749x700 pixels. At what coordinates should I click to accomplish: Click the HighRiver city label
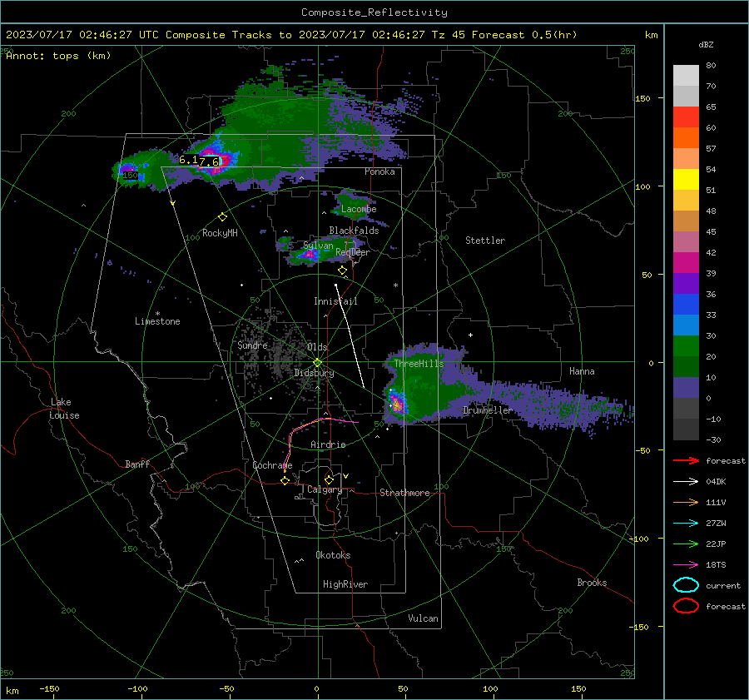345,584
